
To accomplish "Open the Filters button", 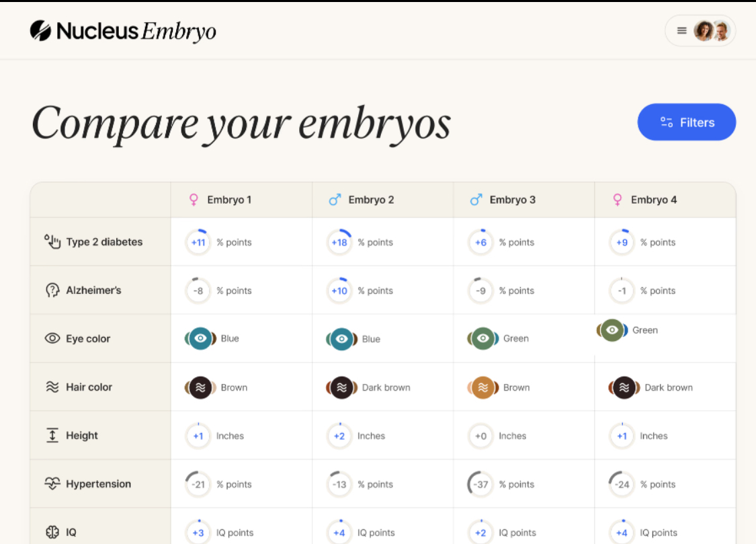I will tap(686, 122).
